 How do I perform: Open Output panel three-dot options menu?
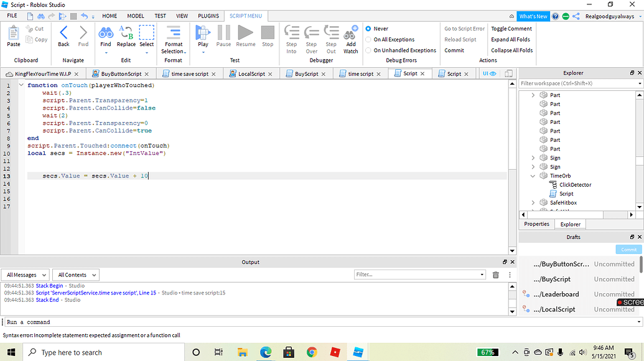[510, 274]
